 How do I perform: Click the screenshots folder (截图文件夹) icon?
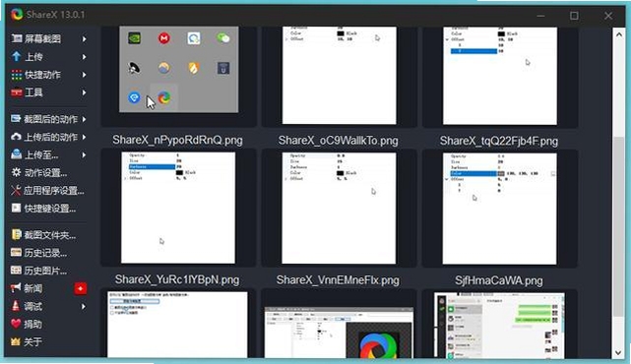coord(16,234)
